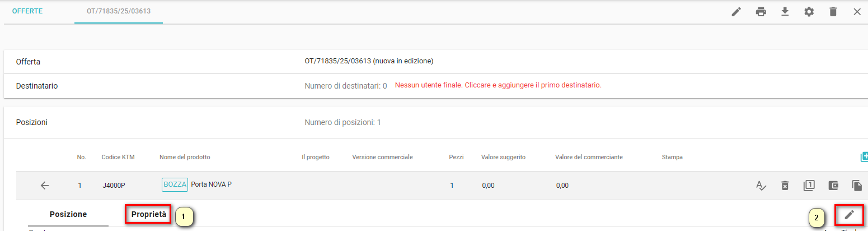The height and width of the screenshot is (231, 868).
Task: Edit position properties with the lower pencil icon
Action: 849,214
